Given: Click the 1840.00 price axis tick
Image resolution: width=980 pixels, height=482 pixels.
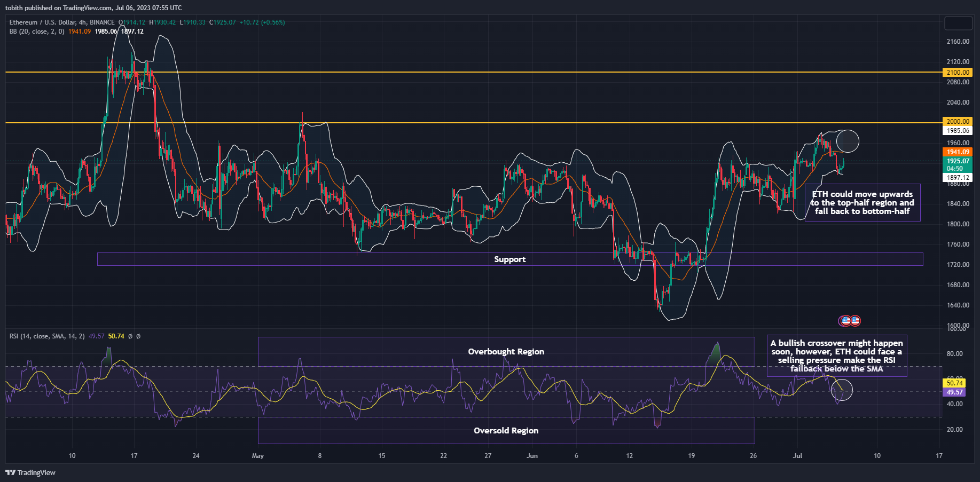Looking at the screenshot, I should 958,204.
